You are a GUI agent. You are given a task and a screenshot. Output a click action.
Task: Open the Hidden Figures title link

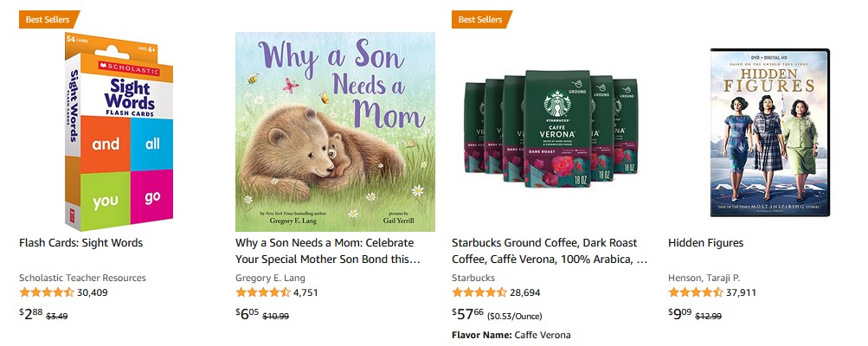pyautogui.click(x=705, y=243)
